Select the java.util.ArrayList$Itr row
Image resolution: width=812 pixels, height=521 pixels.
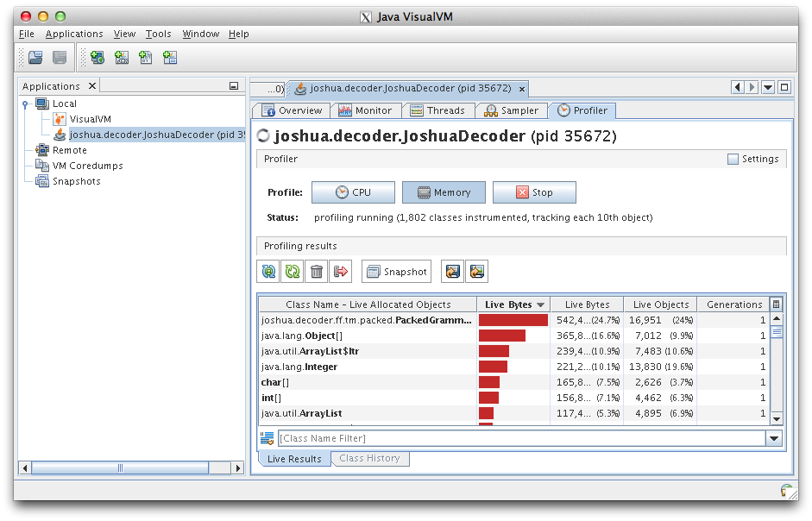click(513, 351)
